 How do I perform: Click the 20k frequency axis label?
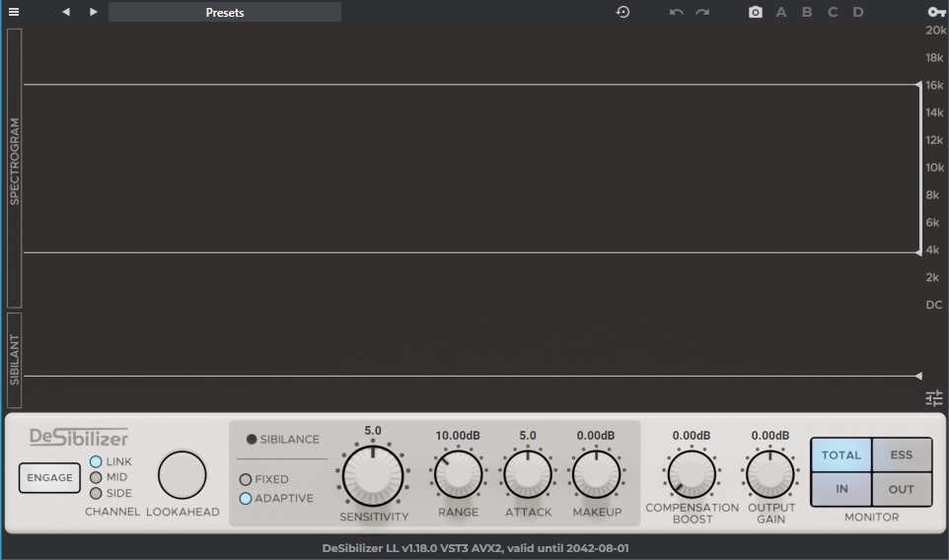click(936, 31)
